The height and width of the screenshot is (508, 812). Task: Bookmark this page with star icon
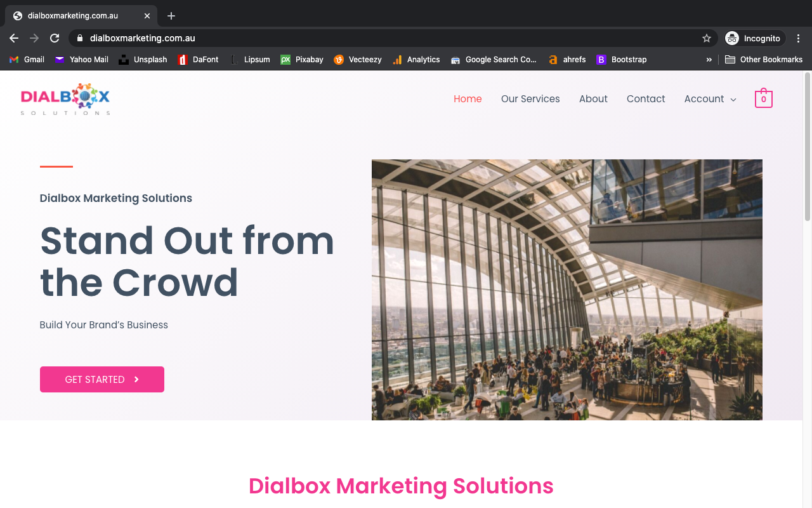pos(707,38)
